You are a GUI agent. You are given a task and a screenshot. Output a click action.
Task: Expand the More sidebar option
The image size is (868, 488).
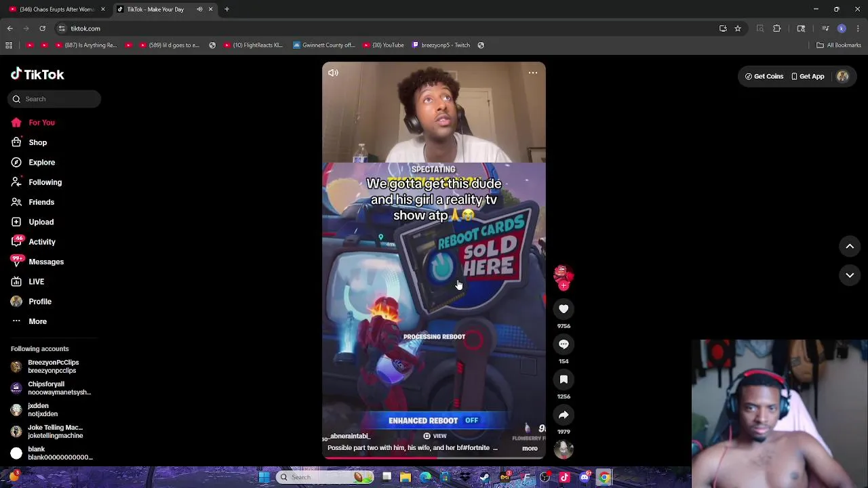(28, 321)
